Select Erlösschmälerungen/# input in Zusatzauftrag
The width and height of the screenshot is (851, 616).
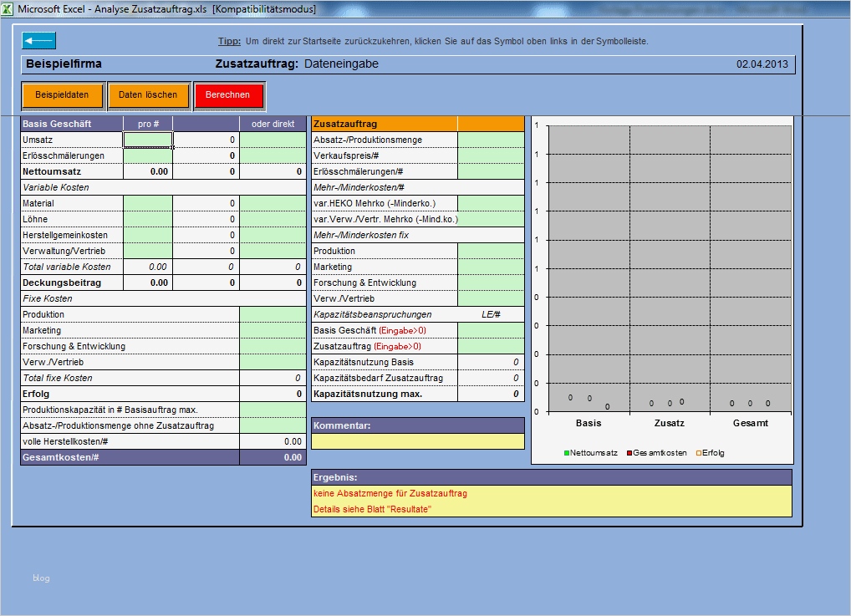coord(492,171)
